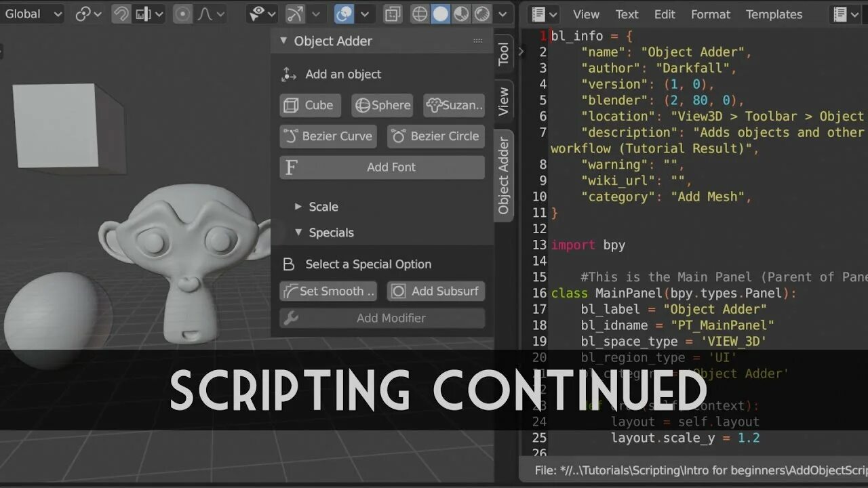Click the File path status text
The width and height of the screenshot is (868, 488).
701,470
